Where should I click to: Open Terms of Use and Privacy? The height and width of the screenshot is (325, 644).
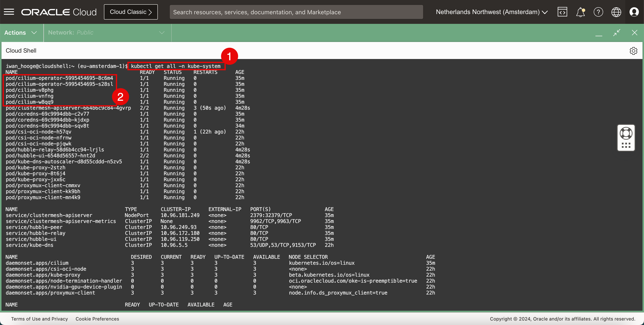point(39,319)
